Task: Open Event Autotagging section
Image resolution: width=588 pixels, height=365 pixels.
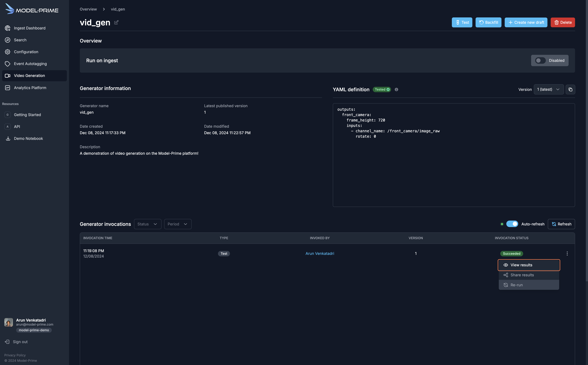Action: pos(34,63)
